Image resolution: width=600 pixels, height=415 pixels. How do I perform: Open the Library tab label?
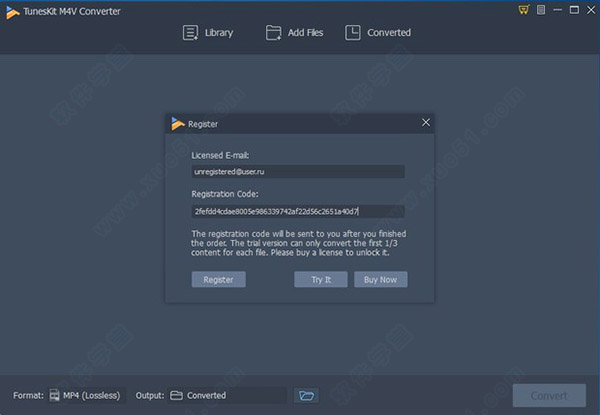[218, 33]
